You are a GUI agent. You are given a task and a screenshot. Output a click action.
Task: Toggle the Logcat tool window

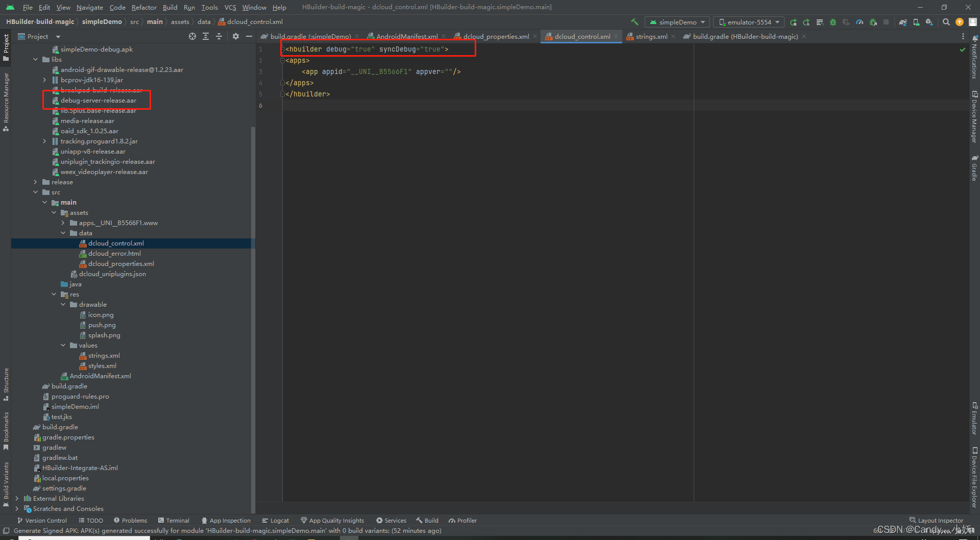tap(275, 521)
